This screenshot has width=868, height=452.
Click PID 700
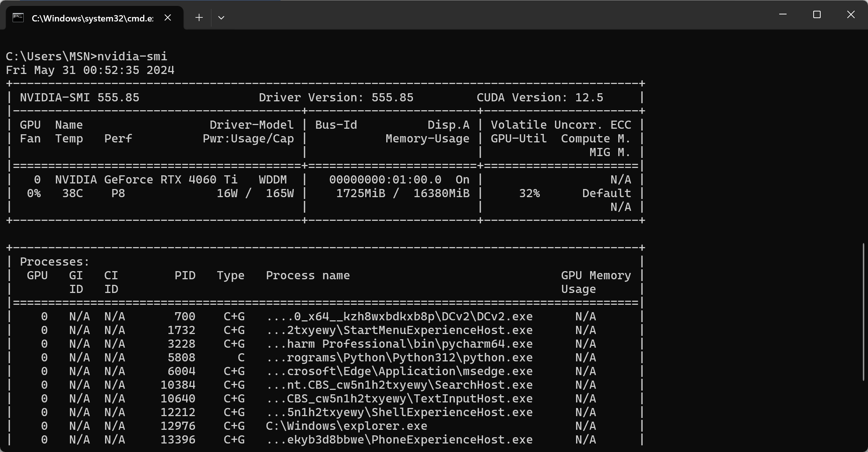coord(185,316)
